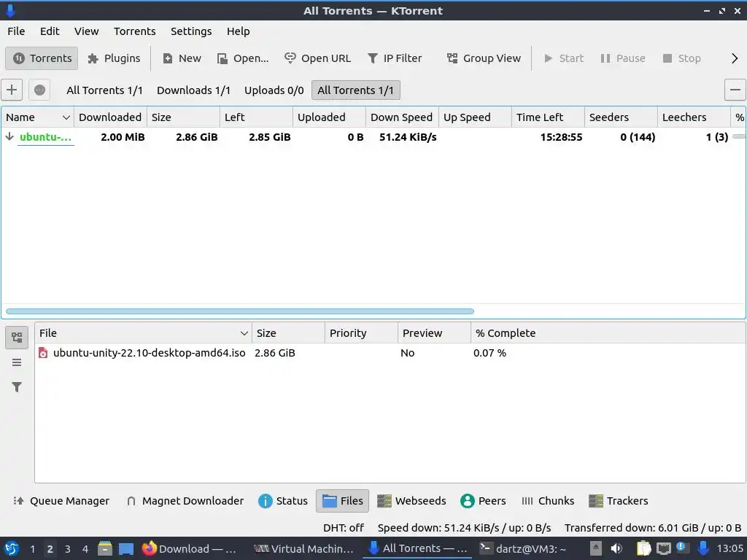Sort files by Priority column
This screenshot has width=747, height=560.
(x=361, y=332)
